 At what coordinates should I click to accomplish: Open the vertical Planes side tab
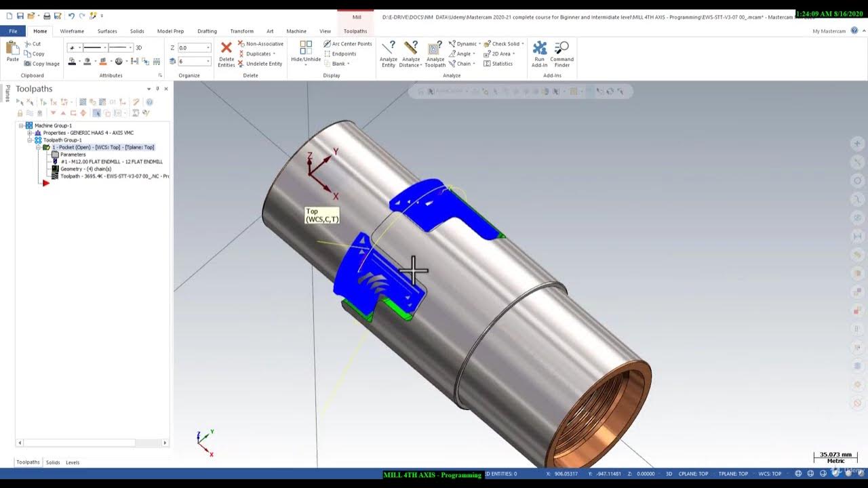point(7,94)
